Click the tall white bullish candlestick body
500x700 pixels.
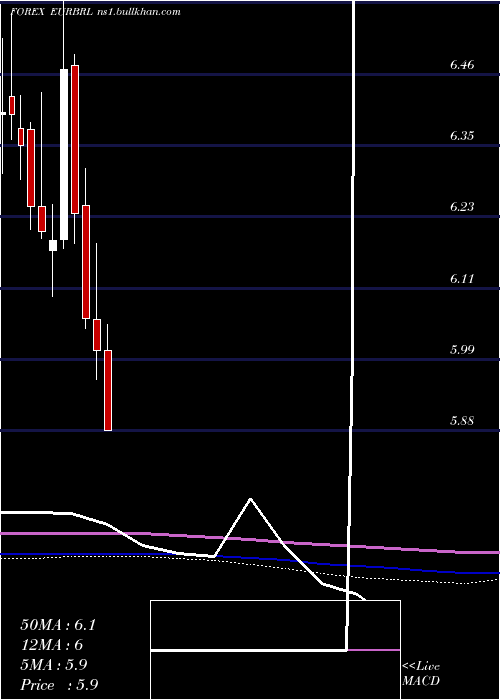tap(64, 154)
